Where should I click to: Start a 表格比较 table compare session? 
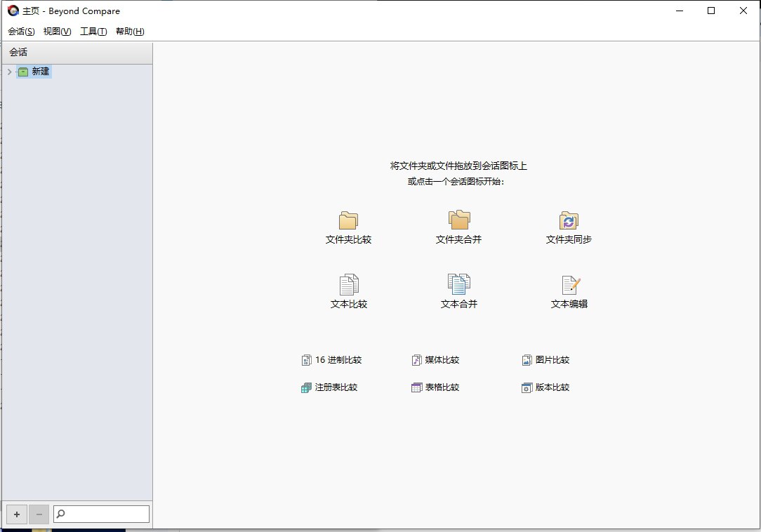point(435,387)
